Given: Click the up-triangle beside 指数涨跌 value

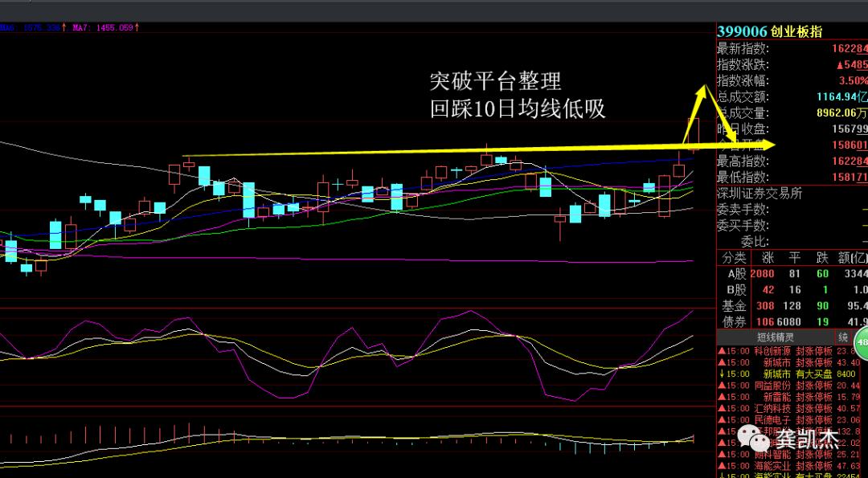Looking at the screenshot, I should tap(840, 65).
